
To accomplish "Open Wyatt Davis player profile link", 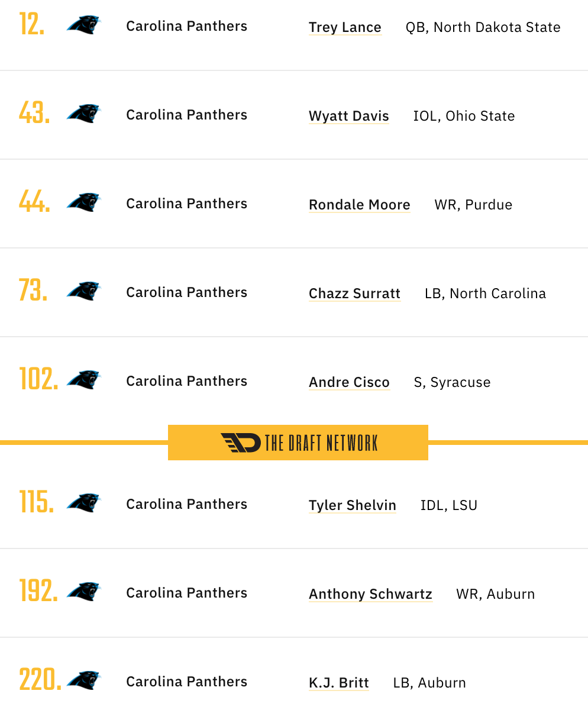I will [349, 116].
